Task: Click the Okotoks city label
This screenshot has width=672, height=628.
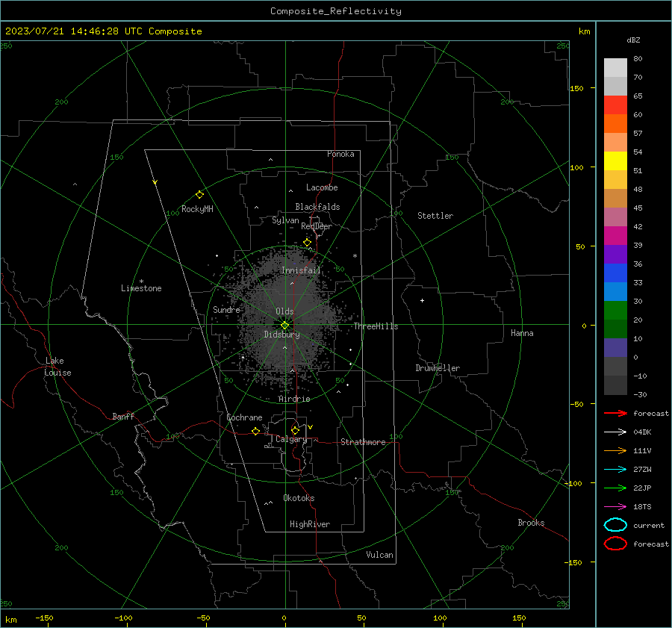Action: pos(299,498)
